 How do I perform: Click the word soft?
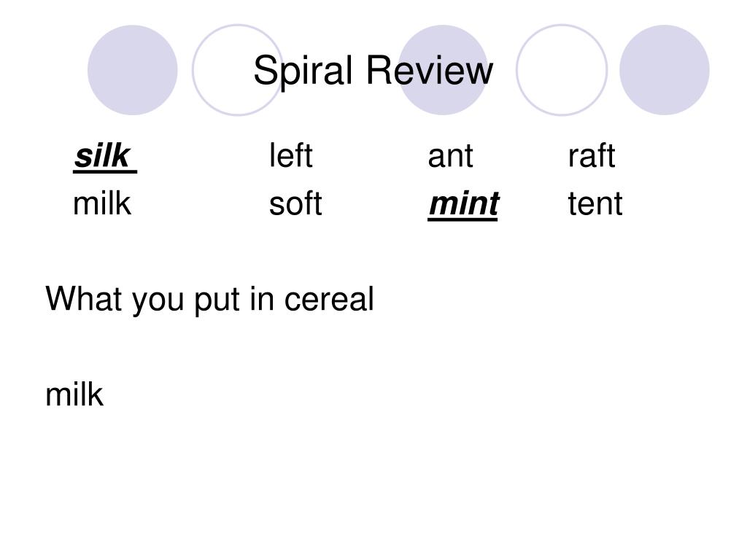295,203
